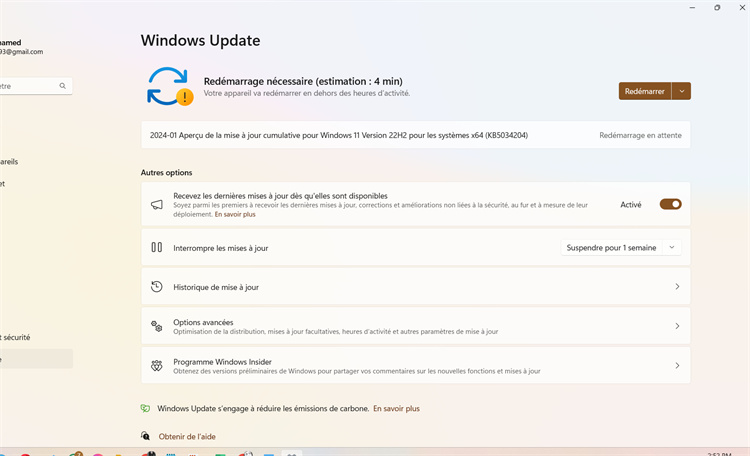Image resolution: width=750 pixels, height=456 pixels.
Task: Open En savoir plus link about carbon emissions
Action: pos(396,409)
